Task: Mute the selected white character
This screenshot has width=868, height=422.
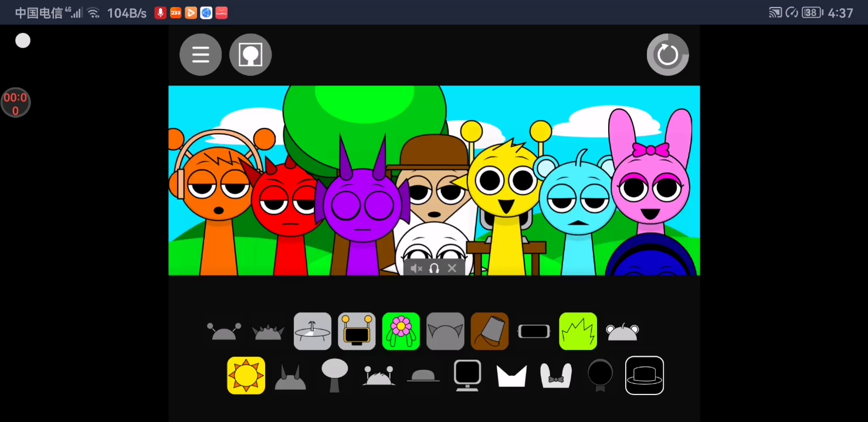Action: click(x=416, y=268)
